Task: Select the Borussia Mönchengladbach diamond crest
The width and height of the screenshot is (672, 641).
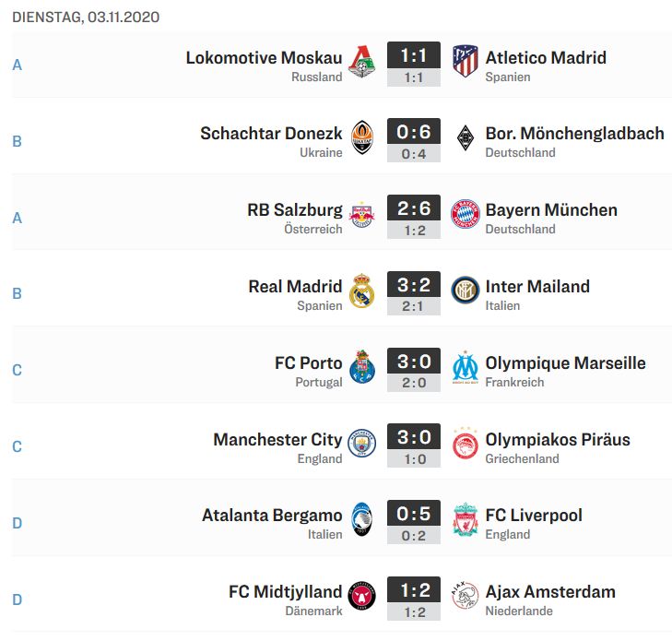Action: tap(466, 137)
